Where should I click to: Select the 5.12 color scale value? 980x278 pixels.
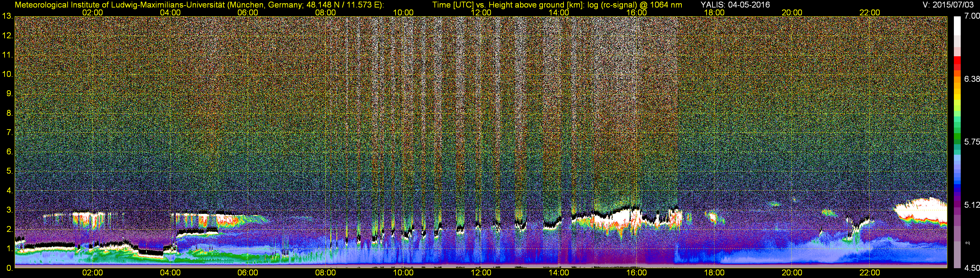972,205
